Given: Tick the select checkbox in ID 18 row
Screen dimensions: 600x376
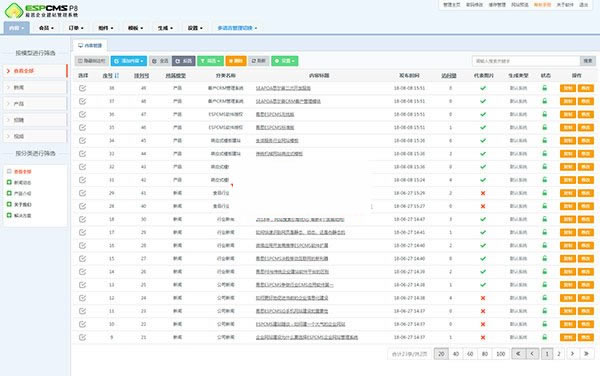Looking at the screenshot, I should click(83, 219).
